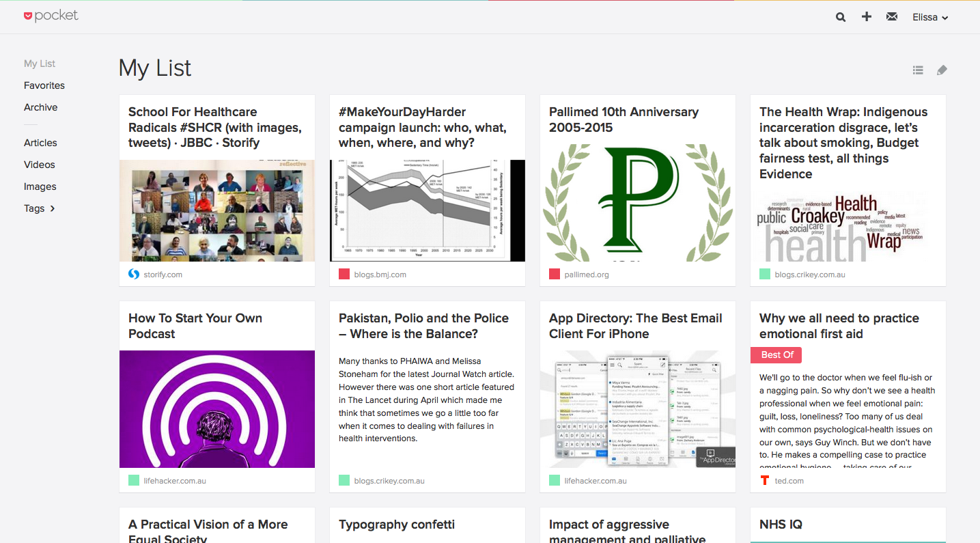Viewport: 980px width, 543px height.
Task: Open the Pallimed 10th Anniversary title
Action: [624, 120]
